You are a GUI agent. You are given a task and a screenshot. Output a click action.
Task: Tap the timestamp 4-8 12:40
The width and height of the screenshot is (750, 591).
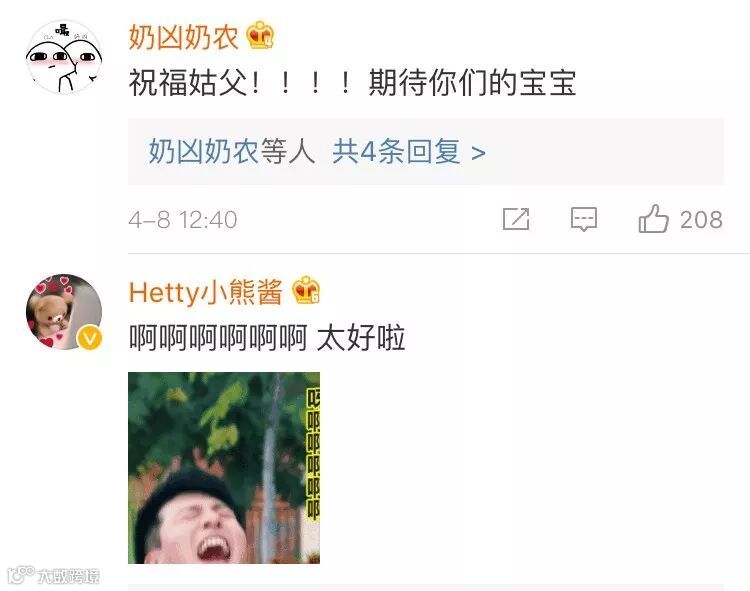(x=183, y=220)
